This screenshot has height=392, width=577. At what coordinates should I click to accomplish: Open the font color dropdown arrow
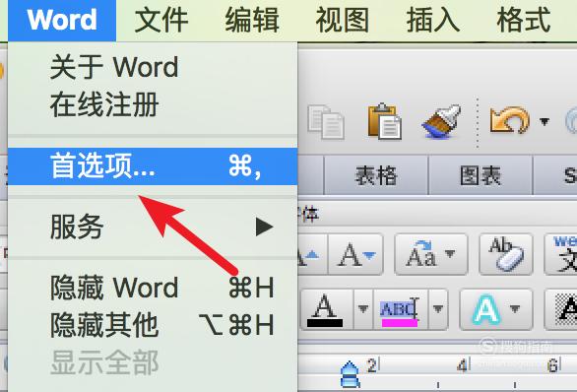click(363, 309)
